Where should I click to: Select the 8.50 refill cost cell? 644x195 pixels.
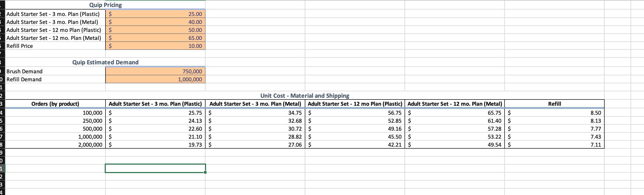pos(554,113)
